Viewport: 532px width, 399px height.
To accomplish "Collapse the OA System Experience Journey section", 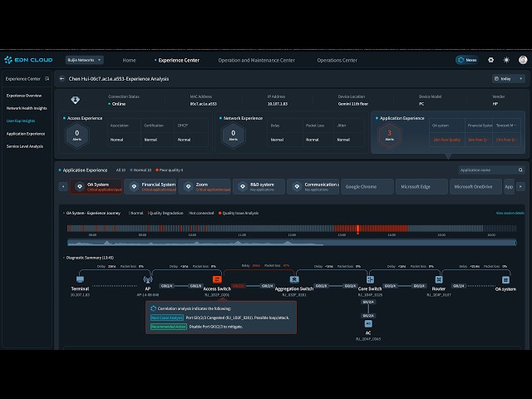I will (64, 213).
